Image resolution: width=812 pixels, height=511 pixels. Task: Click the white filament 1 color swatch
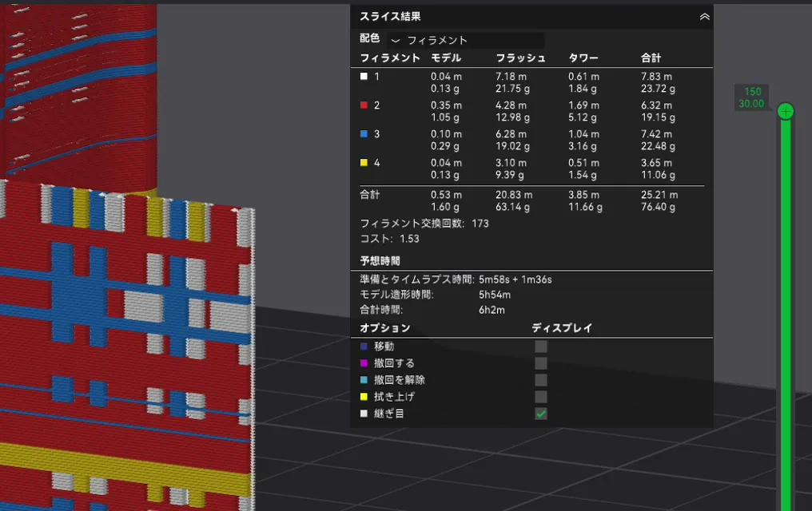pos(364,76)
